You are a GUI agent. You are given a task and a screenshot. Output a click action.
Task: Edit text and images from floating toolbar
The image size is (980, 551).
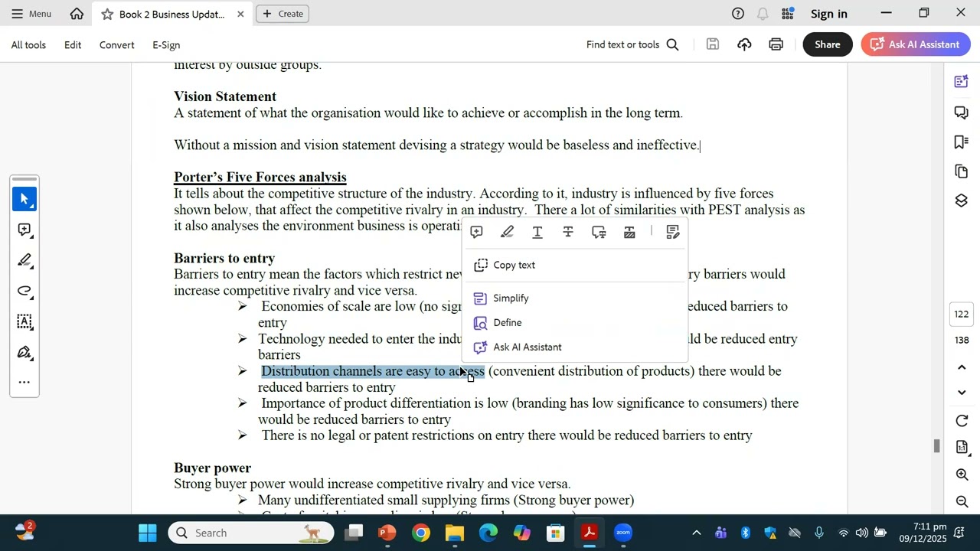pyautogui.click(x=673, y=232)
